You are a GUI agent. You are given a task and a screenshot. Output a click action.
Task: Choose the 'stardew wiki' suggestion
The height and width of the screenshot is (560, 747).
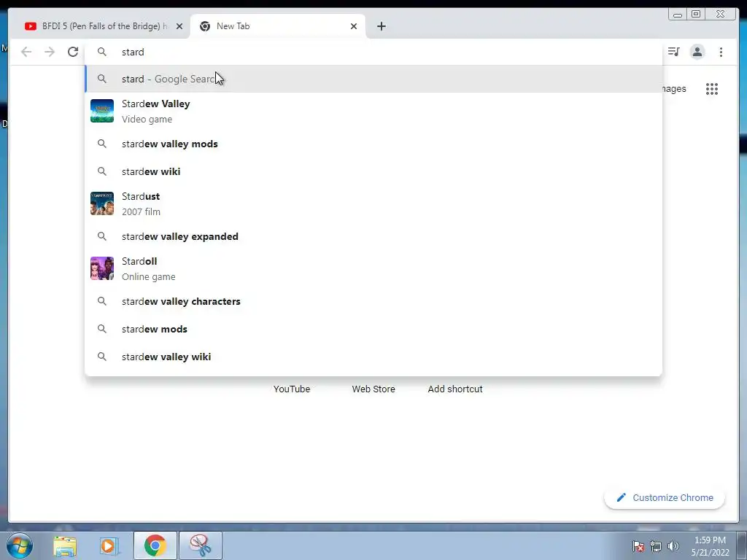pos(373,171)
